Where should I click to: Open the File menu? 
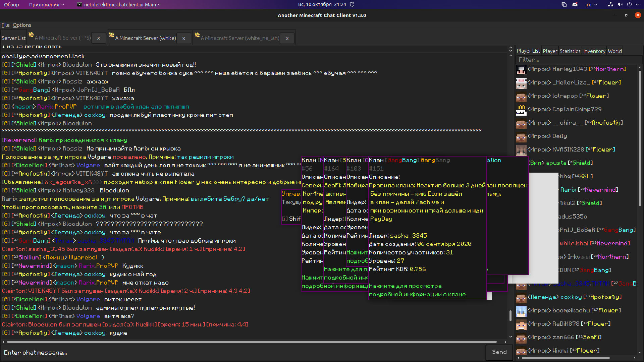click(x=5, y=25)
